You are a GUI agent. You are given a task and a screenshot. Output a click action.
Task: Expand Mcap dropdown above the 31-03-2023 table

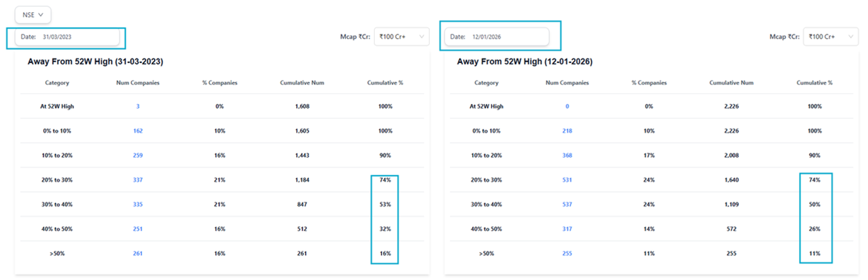tap(402, 37)
